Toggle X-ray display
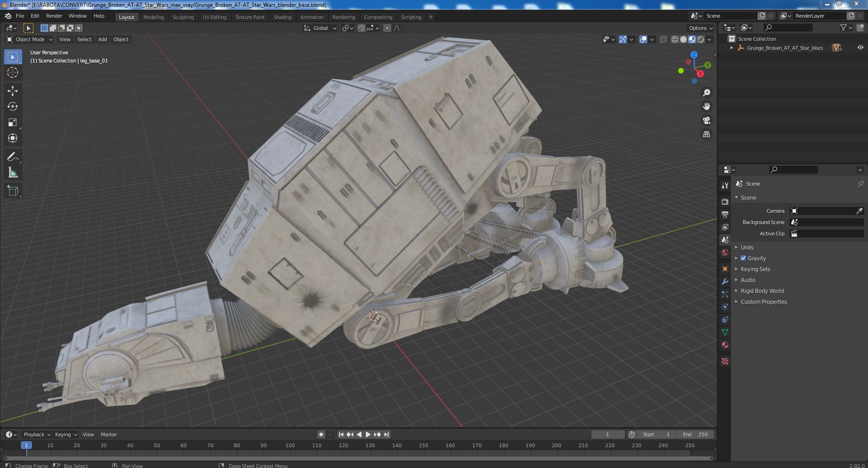Viewport: 868px width, 468px height. [663, 39]
